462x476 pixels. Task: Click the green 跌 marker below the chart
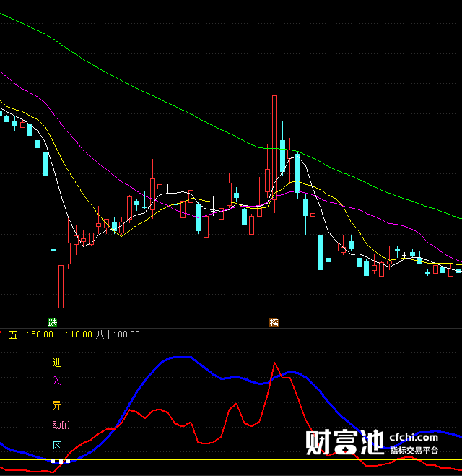(x=53, y=322)
